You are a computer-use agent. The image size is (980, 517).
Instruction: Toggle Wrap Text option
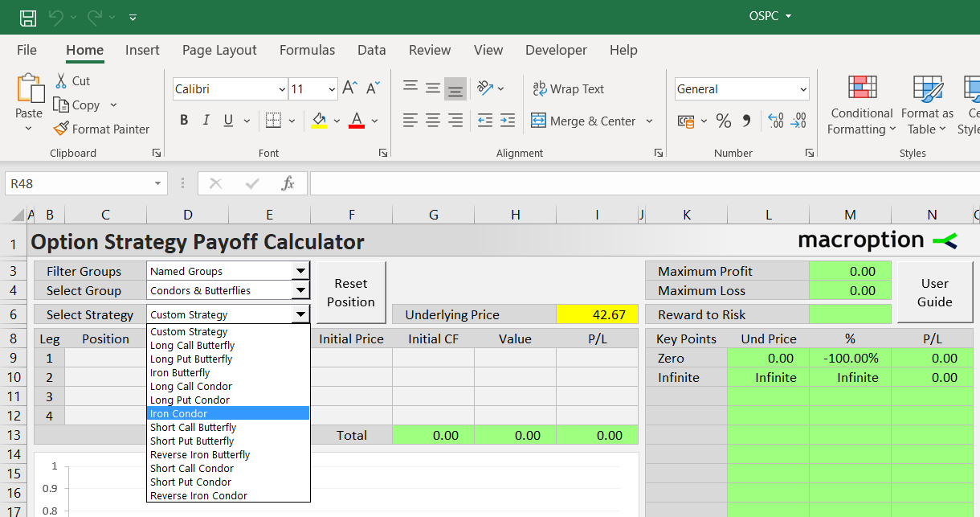pyautogui.click(x=568, y=88)
